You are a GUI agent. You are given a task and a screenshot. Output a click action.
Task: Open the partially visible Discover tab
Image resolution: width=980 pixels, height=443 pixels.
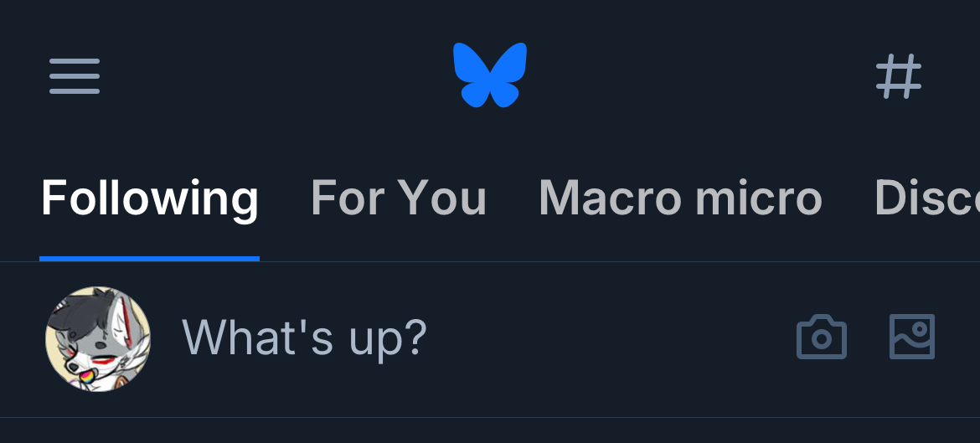(x=926, y=198)
